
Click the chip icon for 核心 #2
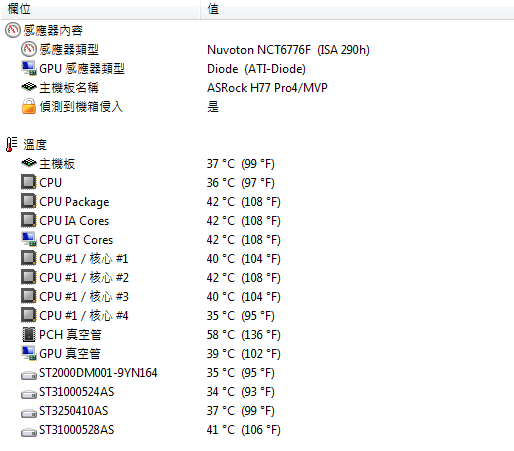tap(29, 277)
